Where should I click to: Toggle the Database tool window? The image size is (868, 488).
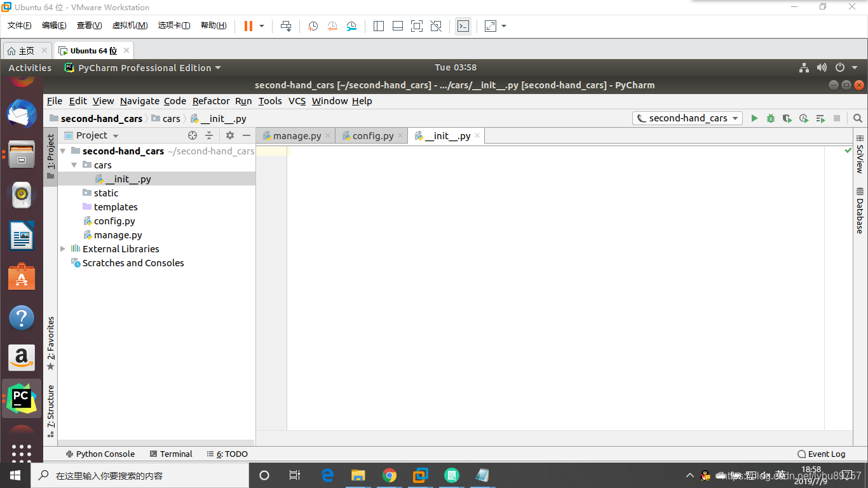pos(860,210)
